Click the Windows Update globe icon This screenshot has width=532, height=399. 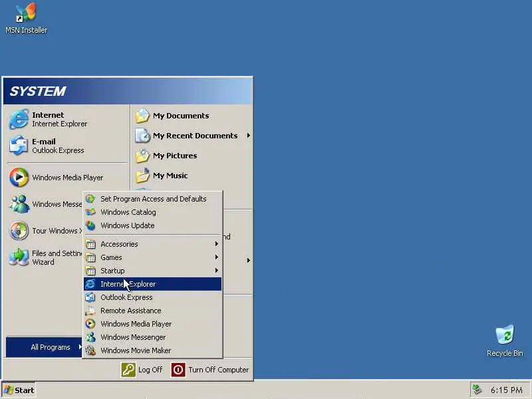(x=90, y=225)
